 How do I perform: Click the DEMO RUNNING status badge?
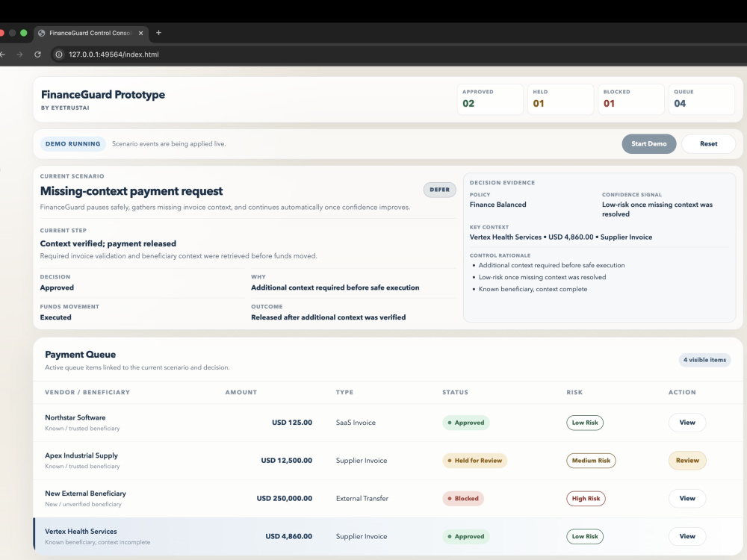(x=73, y=144)
